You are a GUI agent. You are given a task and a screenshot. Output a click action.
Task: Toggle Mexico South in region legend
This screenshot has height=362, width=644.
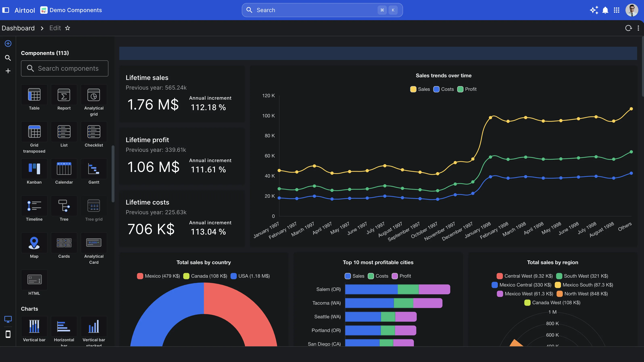(584, 285)
